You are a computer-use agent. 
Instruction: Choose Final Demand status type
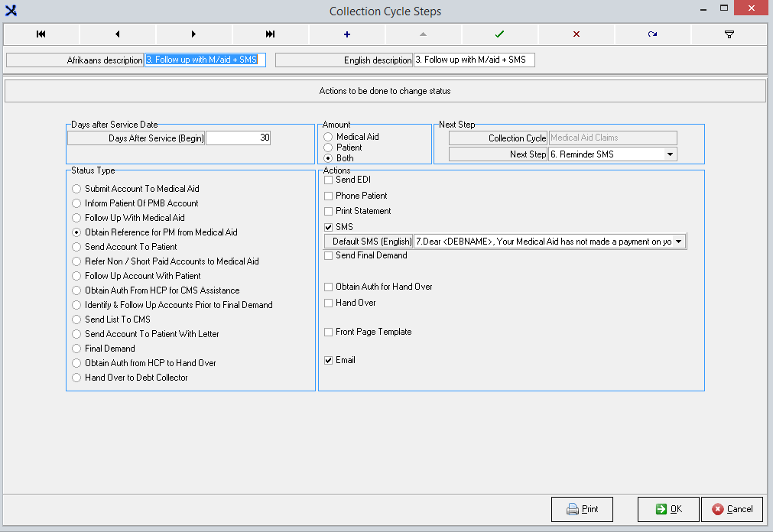76,349
